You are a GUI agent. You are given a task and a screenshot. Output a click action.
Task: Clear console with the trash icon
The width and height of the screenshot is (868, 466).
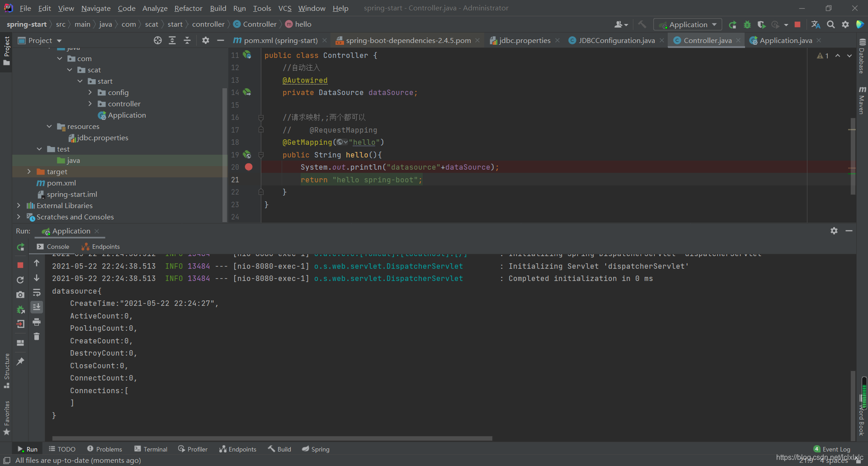click(x=37, y=337)
